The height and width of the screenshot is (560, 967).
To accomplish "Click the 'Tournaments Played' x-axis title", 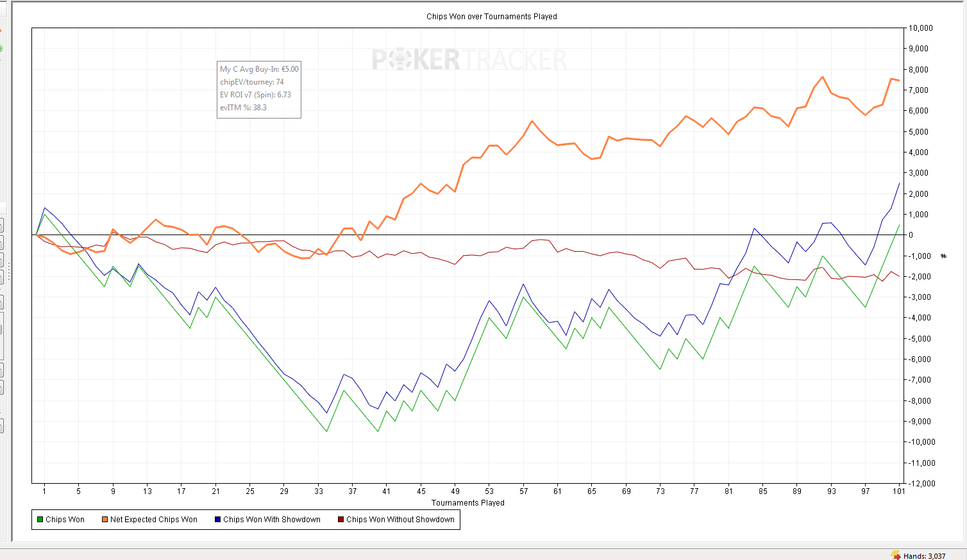I will 468,503.
